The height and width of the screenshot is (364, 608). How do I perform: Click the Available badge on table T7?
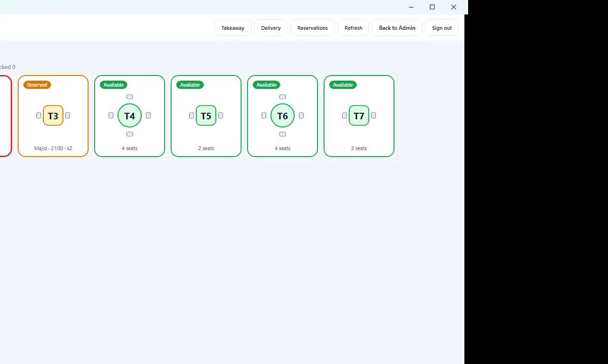[343, 85]
